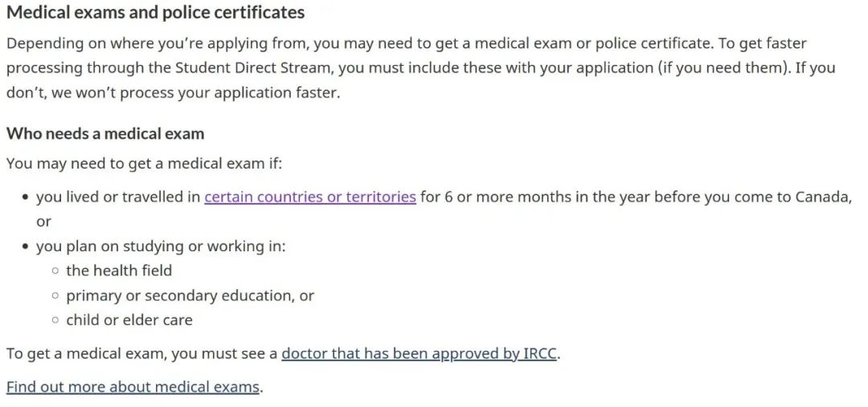Click text To get a medical exam, you must see
The height and width of the screenshot is (407, 868).
(x=141, y=354)
